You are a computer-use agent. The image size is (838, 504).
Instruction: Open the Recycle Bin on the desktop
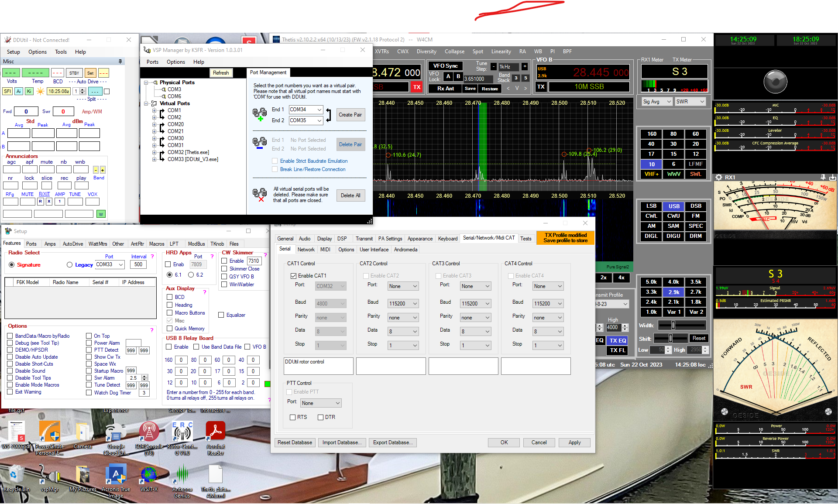pos(17,479)
